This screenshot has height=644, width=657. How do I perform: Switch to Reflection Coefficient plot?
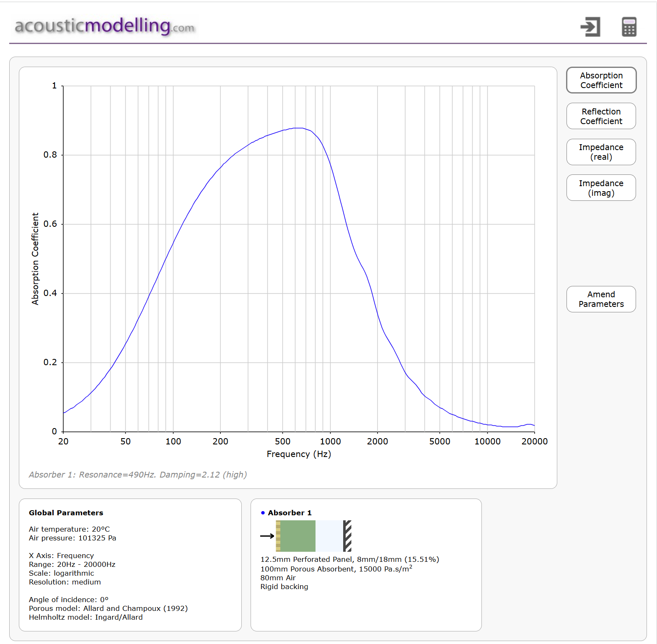(x=601, y=116)
